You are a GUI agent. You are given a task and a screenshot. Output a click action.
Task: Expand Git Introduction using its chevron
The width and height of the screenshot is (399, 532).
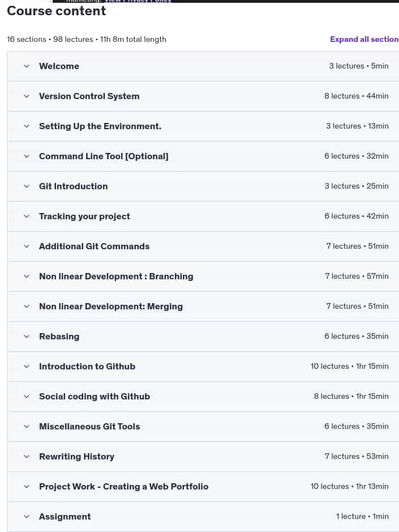27,186
